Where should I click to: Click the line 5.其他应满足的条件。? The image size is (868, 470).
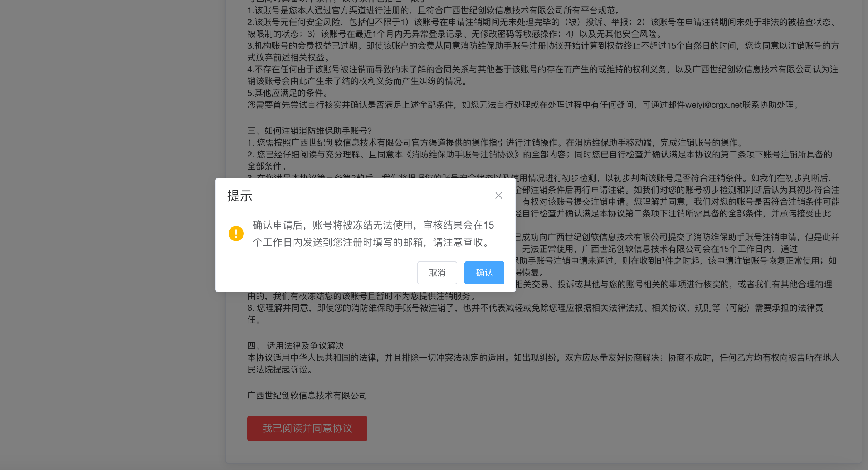(288, 93)
